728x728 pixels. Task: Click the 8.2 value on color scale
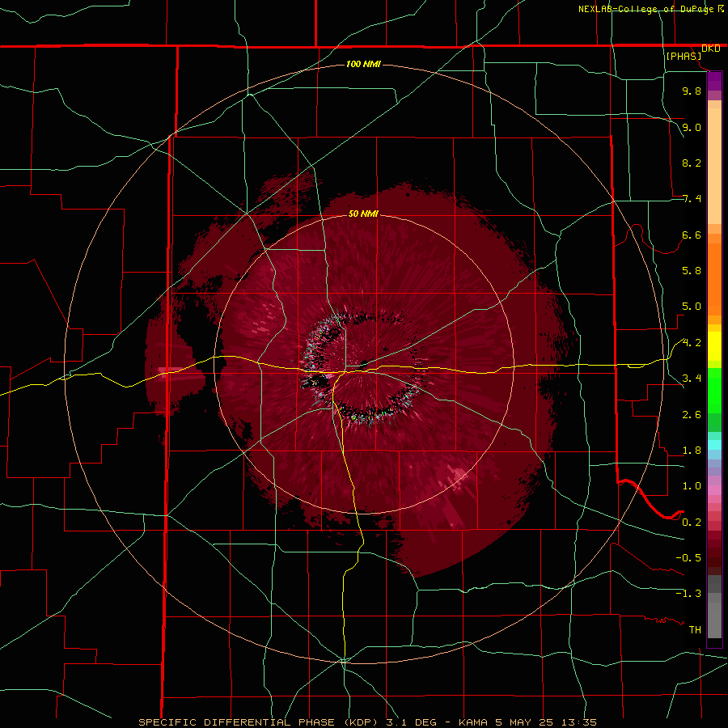pyautogui.click(x=692, y=163)
